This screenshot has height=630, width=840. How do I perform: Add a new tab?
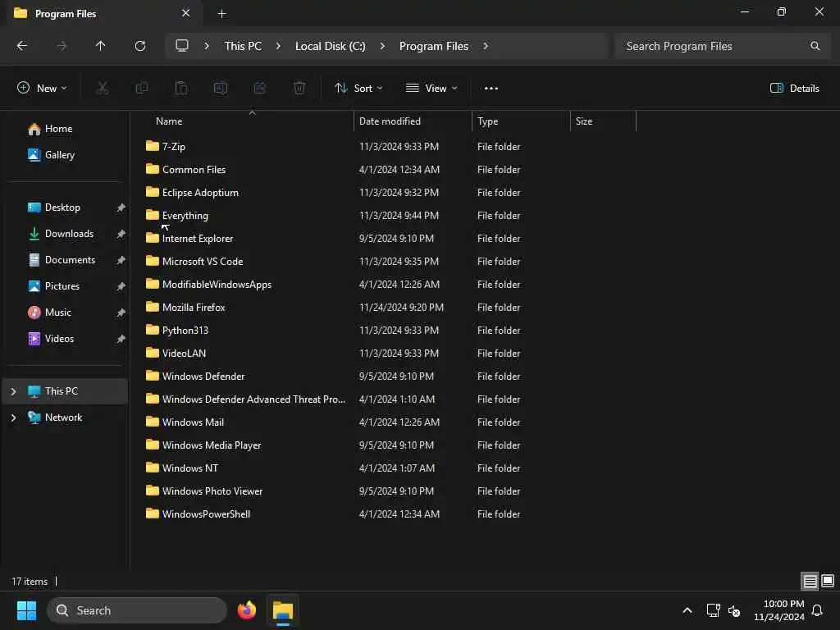click(221, 13)
